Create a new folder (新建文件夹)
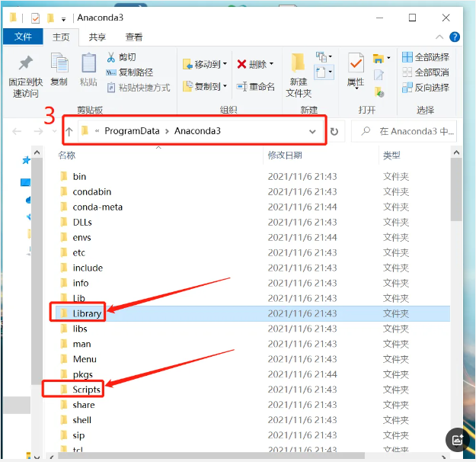The image size is (476, 462). (x=299, y=75)
